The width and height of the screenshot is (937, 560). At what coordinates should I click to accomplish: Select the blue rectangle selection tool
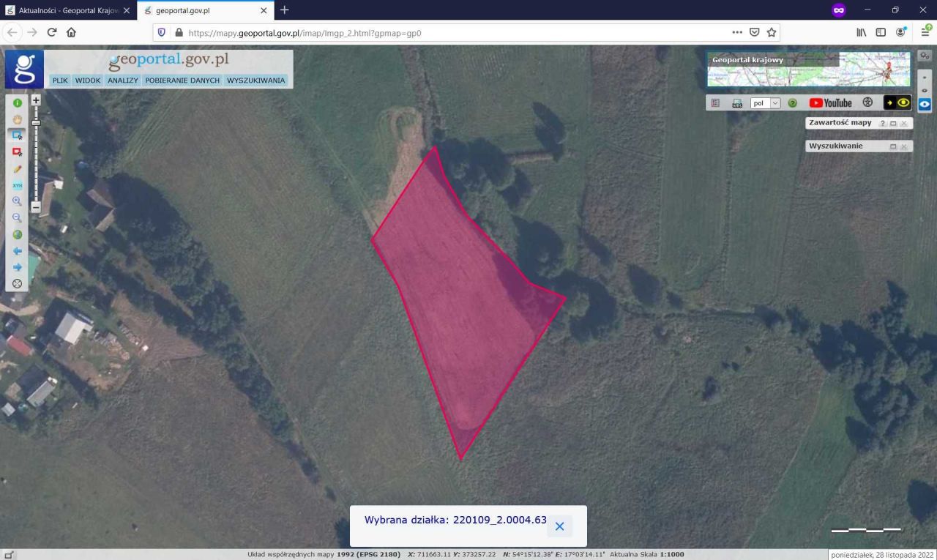pos(18,135)
